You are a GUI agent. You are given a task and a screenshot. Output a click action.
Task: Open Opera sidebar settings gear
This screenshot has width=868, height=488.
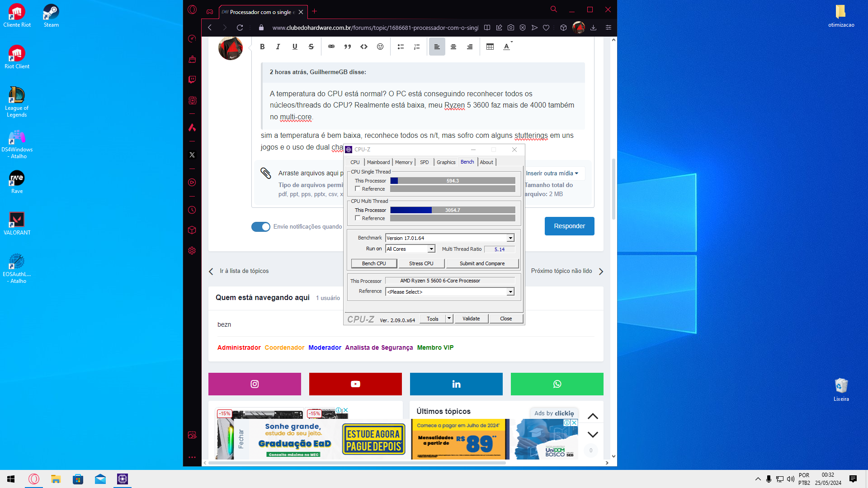pyautogui.click(x=192, y=251)
